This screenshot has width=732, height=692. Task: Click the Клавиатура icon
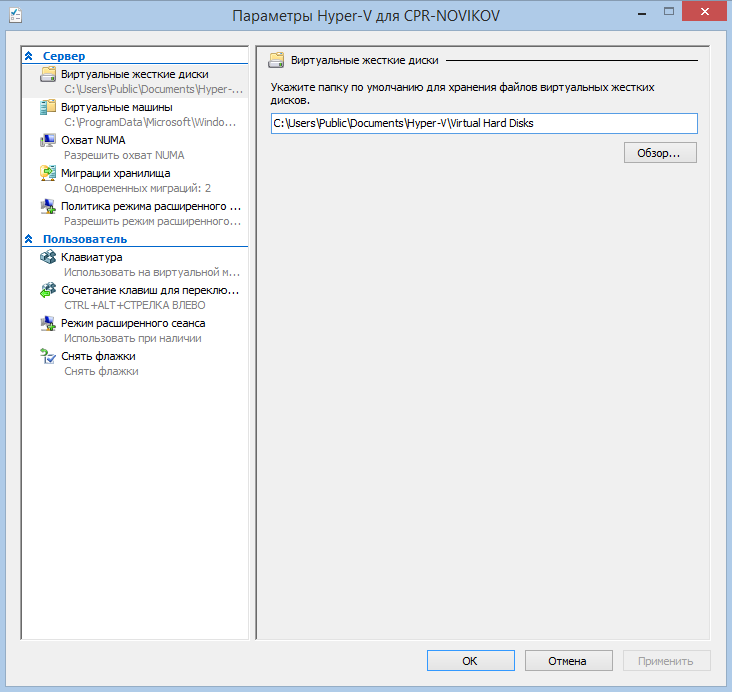48,258
